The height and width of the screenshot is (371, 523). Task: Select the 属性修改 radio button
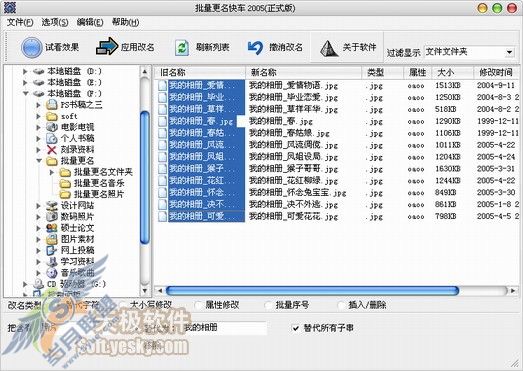198,305
